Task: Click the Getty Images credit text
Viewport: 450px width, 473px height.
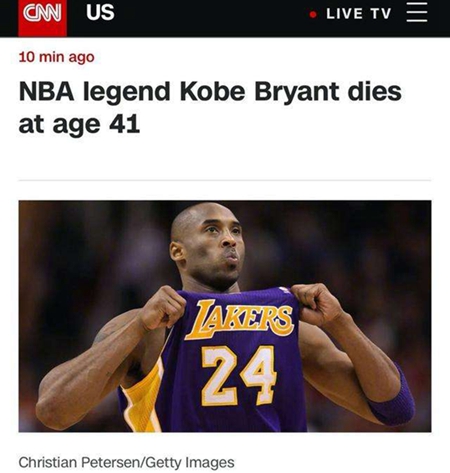Action: click(x=190, y=462)
